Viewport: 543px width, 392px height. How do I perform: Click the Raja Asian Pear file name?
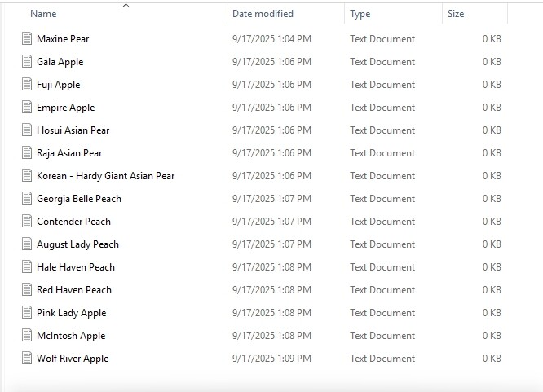point(69,153)
